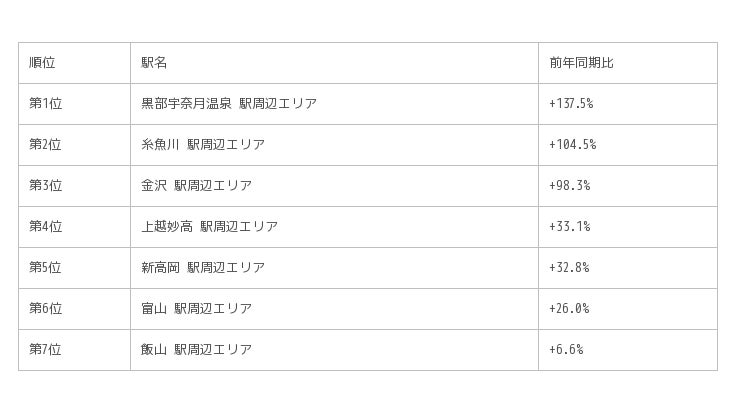Select the 駅名 column header
Image resolution: width=740 pixels, height=411 pixels.
(155, 63)
